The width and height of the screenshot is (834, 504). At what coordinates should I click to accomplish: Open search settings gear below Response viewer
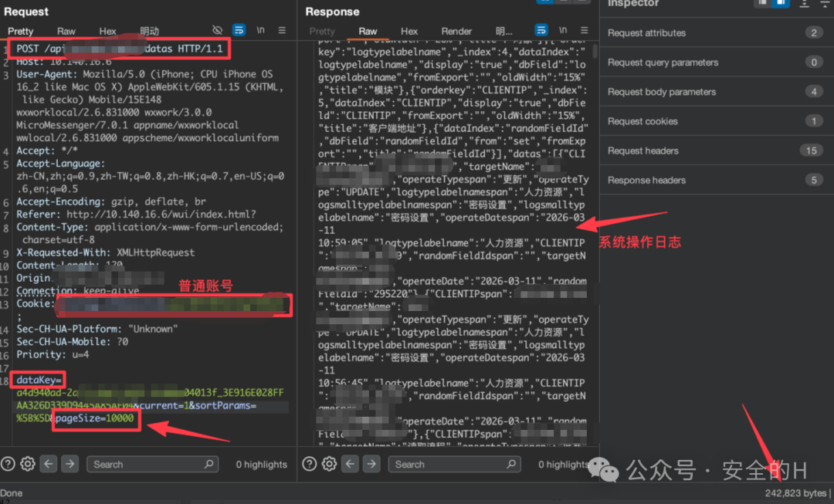(329, 464)
